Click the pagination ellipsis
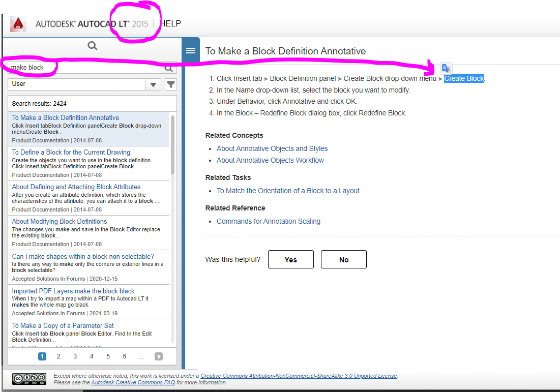The image size is (560, 392). (x=141, y=356)
